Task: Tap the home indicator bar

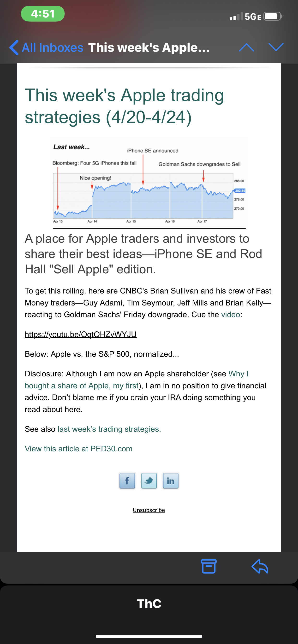Action: [x=149, y=636]
